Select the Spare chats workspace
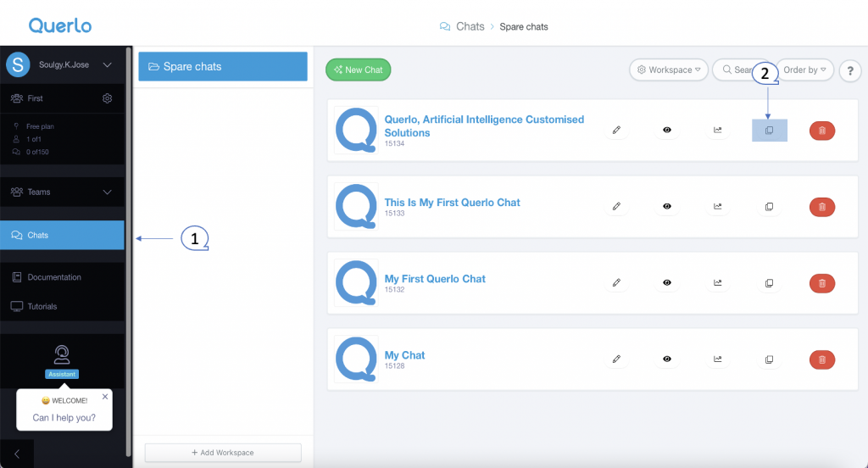Screen dimensions: 868x468 [x=223, y=66]
